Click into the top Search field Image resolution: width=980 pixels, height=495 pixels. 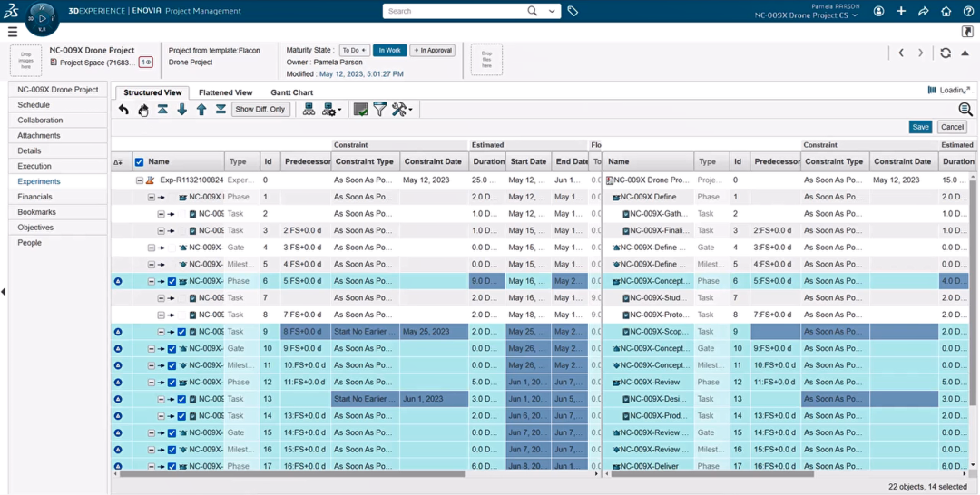click(x=455, y=11)
